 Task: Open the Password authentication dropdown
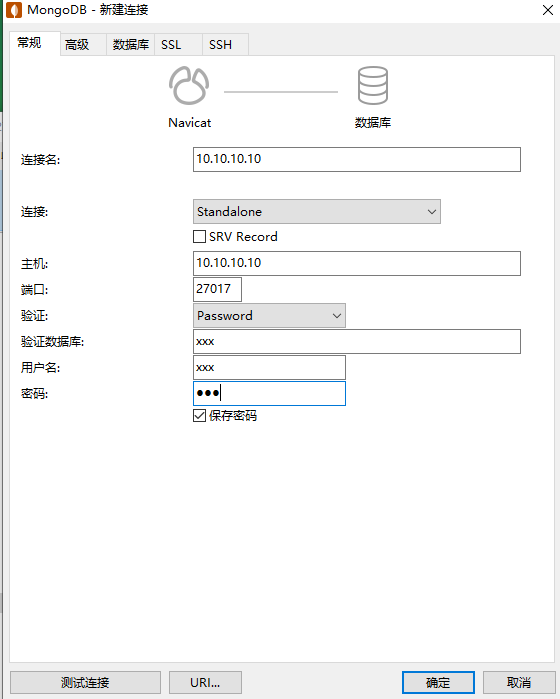(269, 316)
